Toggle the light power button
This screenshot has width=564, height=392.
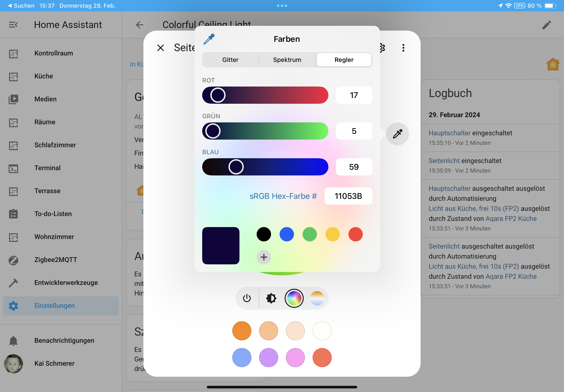pos(247,298)
